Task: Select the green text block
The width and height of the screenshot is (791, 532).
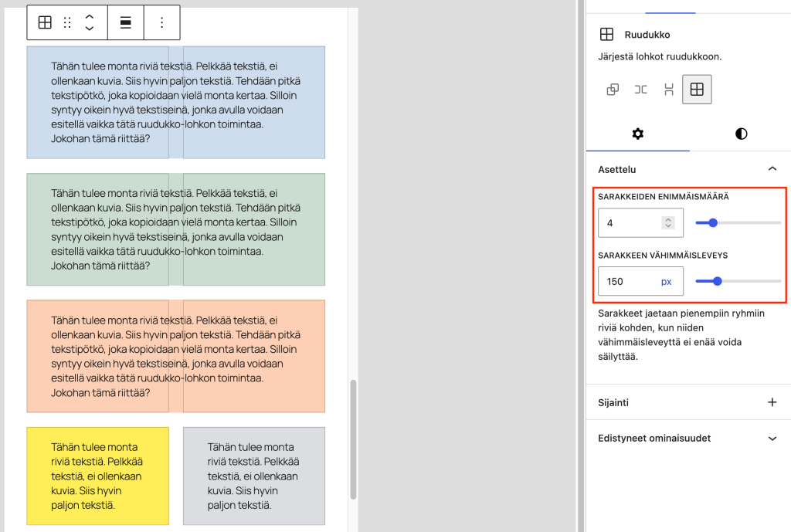Action: tap(175, 229)
